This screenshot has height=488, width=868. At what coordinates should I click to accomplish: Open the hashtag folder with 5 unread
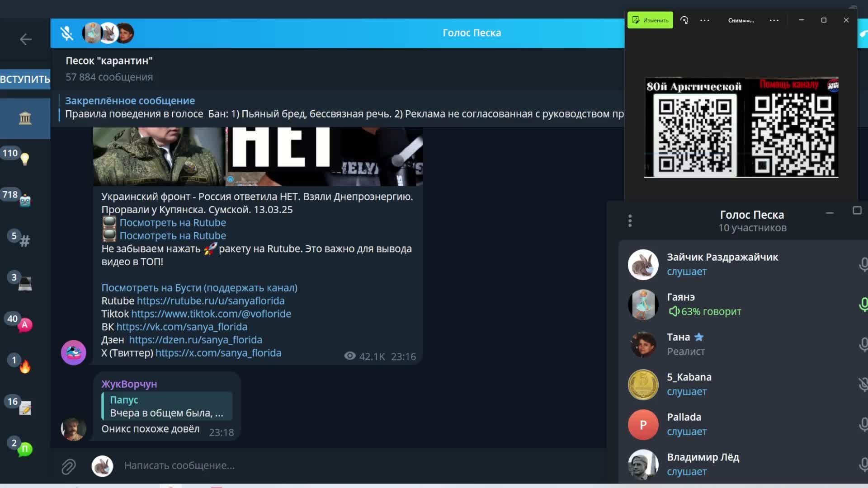point(25,241)
